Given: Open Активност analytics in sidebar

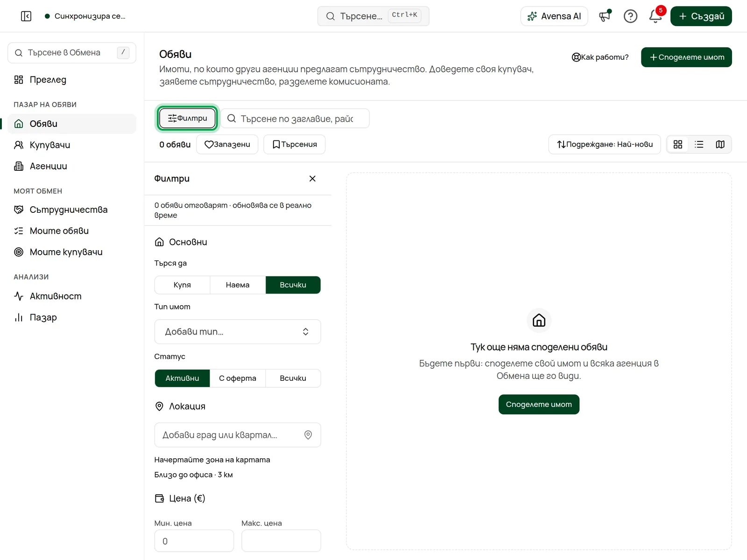Looking at the screenshot, I should [72, 296].
